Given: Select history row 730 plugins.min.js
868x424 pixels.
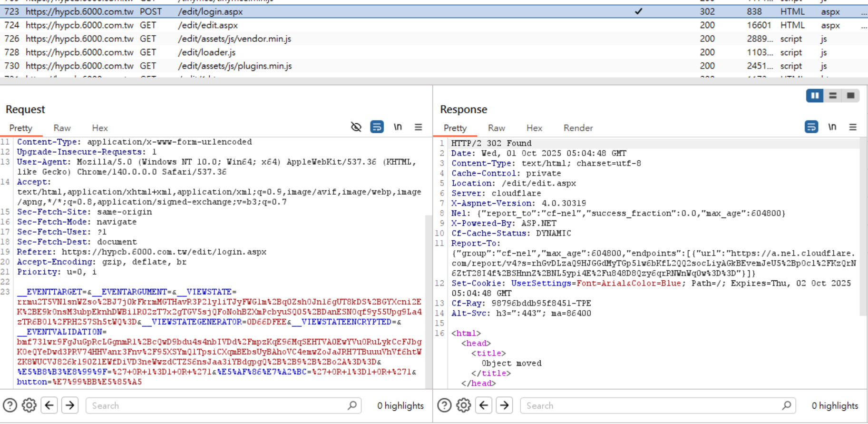Looking at the screenshot, I should pos(434,66).
